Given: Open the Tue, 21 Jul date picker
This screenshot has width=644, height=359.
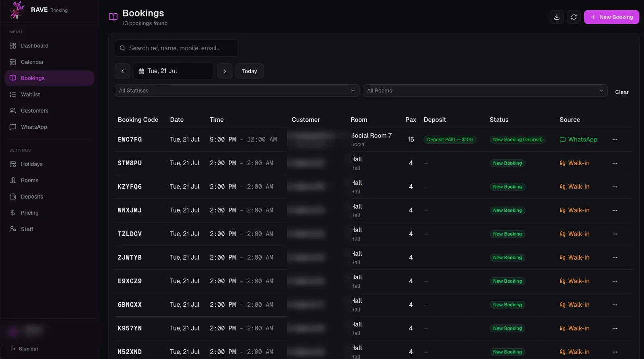Looking at the screenshot, I should (x=173, y=71).
